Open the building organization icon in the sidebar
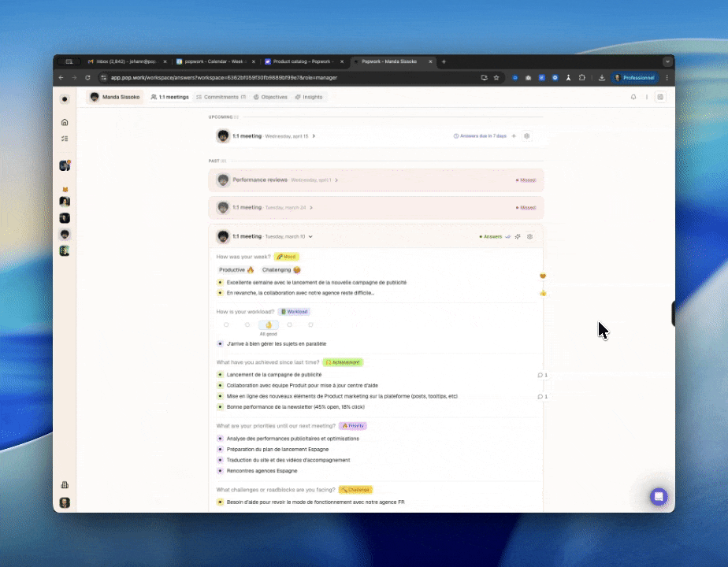 tap(65, 485)
